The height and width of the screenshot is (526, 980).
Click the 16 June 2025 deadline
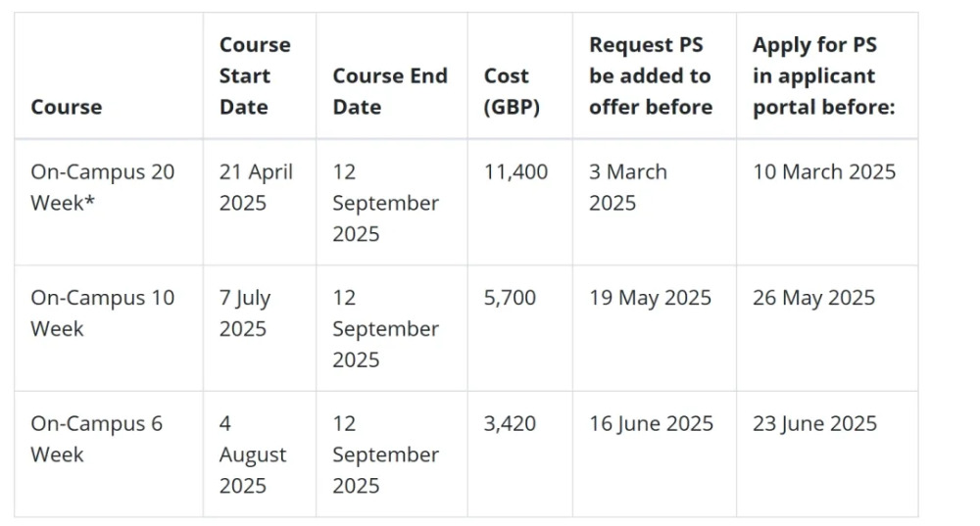[651, 423]
